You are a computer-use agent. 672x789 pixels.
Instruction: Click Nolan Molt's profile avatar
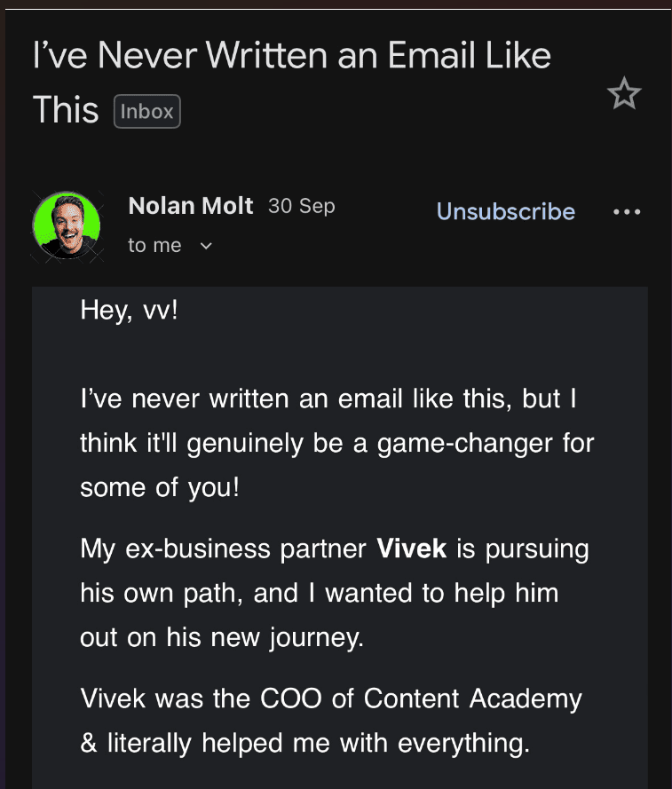[66, 226]
